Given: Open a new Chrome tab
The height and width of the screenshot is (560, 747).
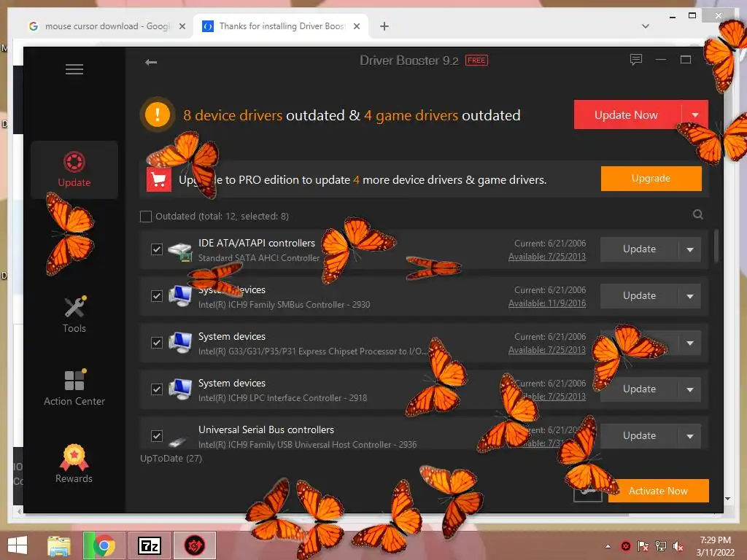Looking at the screenshot, I should tap(384, 26).
